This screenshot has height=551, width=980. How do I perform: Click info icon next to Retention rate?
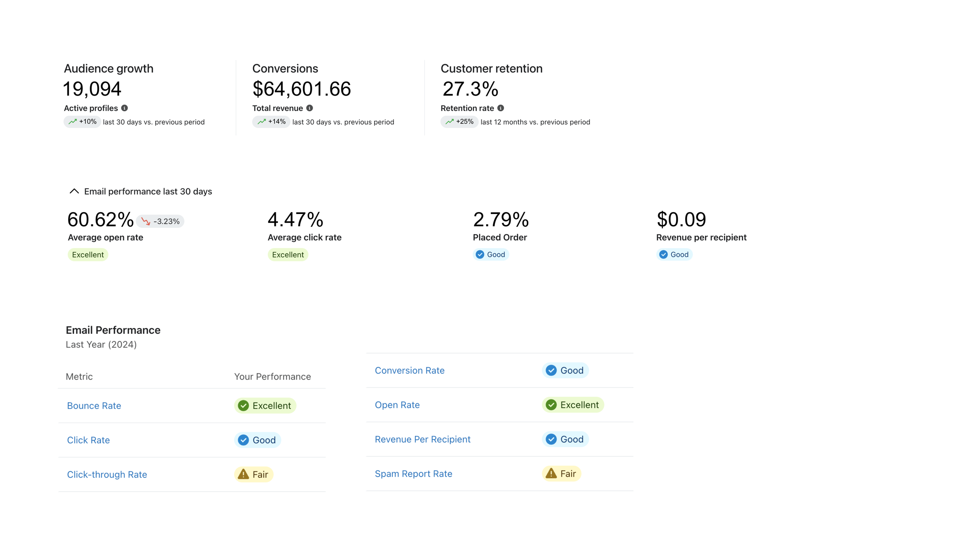coord(501,108)
